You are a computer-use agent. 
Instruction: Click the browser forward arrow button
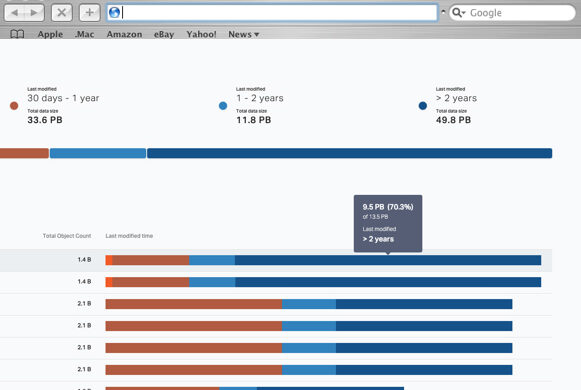[34, 13]
